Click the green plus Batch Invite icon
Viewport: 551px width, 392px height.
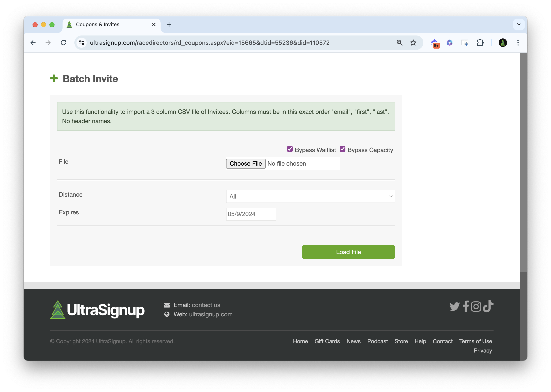coord(54,78)
